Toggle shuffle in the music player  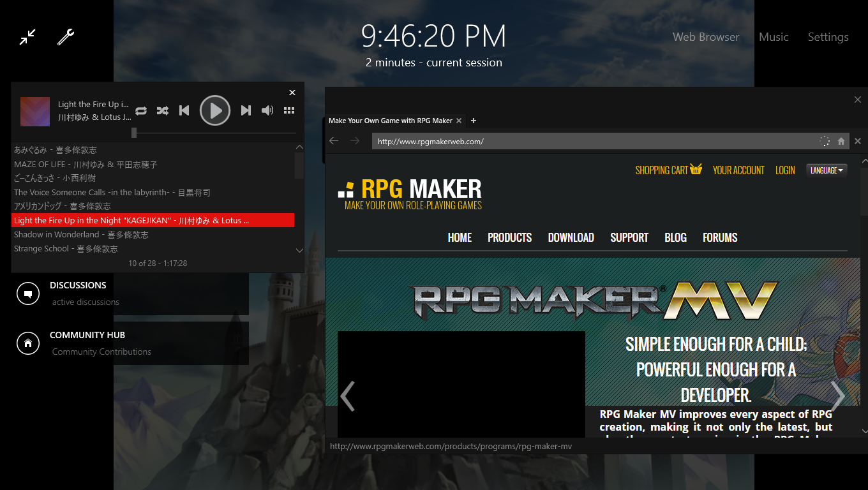163,110
